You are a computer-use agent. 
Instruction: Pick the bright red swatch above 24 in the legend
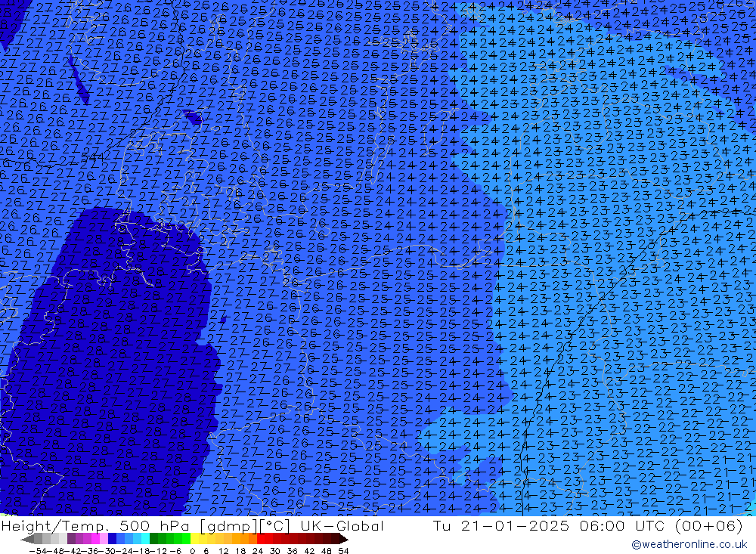point(261,539)
